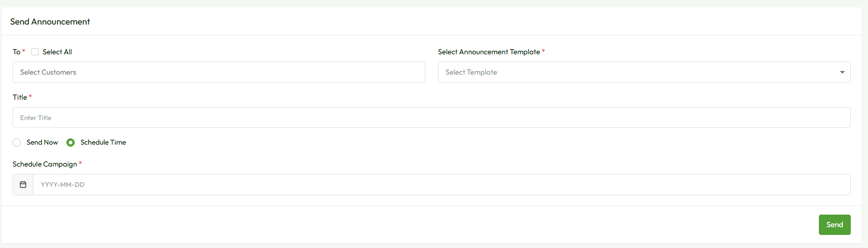Click the Select All label text

click(x=57, y=52)
